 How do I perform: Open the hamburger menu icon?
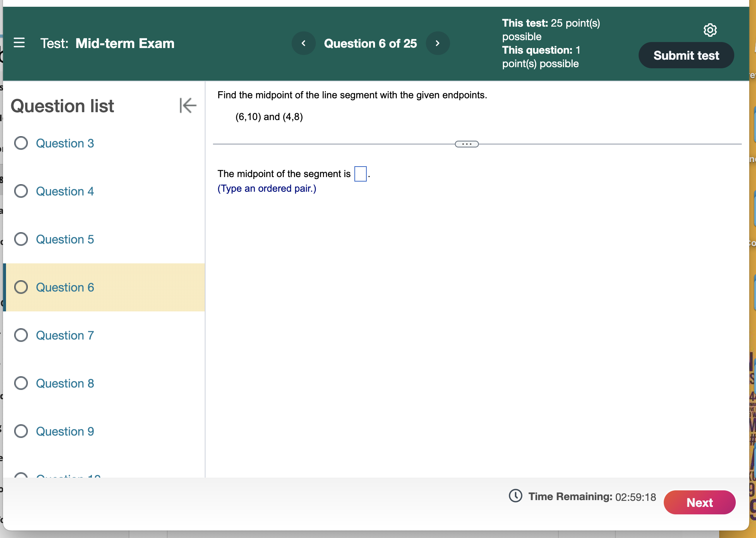point(19,43)
